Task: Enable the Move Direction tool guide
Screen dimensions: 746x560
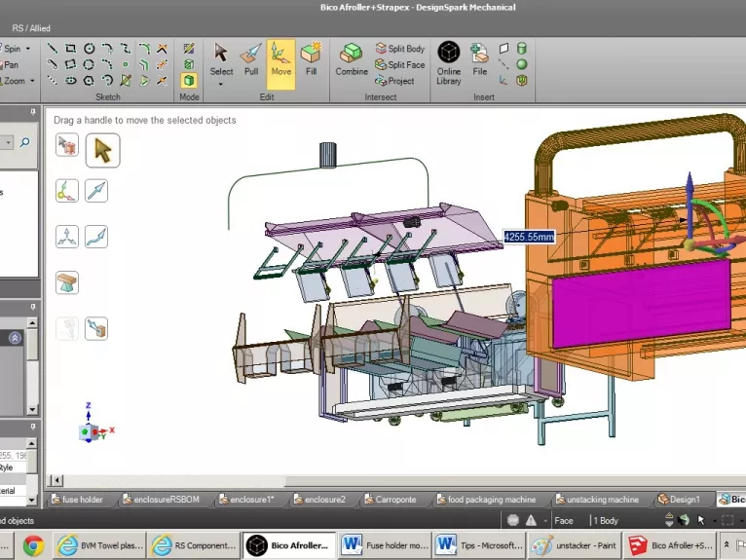Action: click(96, 191)
